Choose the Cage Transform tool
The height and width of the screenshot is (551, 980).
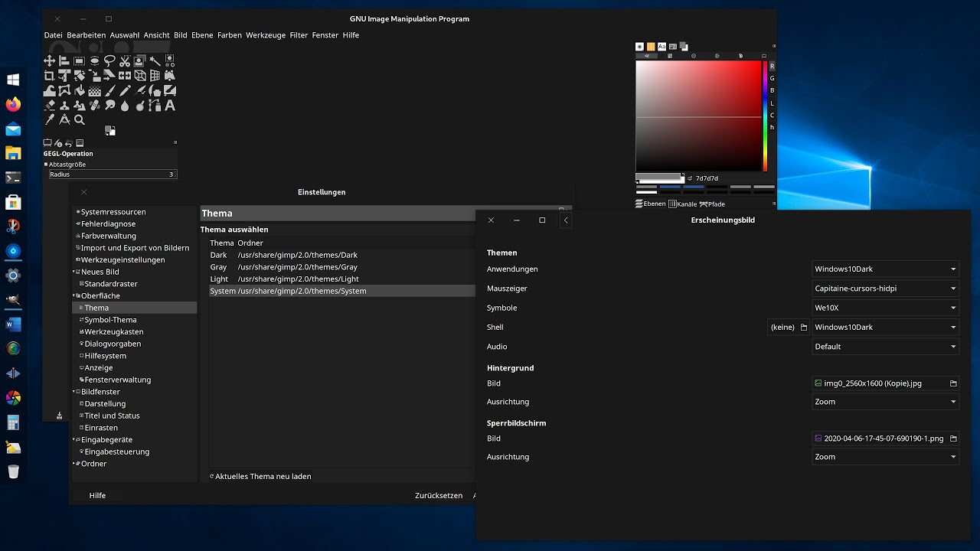coord(64,91)
